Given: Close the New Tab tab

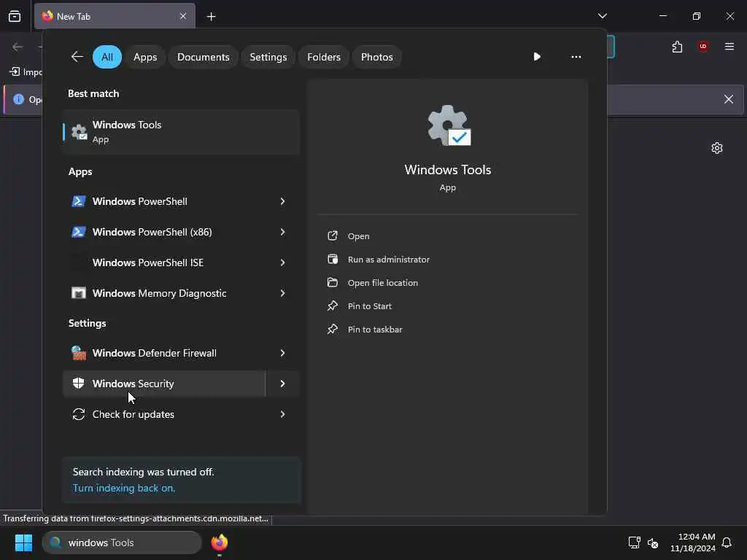Looking at the screenshot, I should click(183, 16).
